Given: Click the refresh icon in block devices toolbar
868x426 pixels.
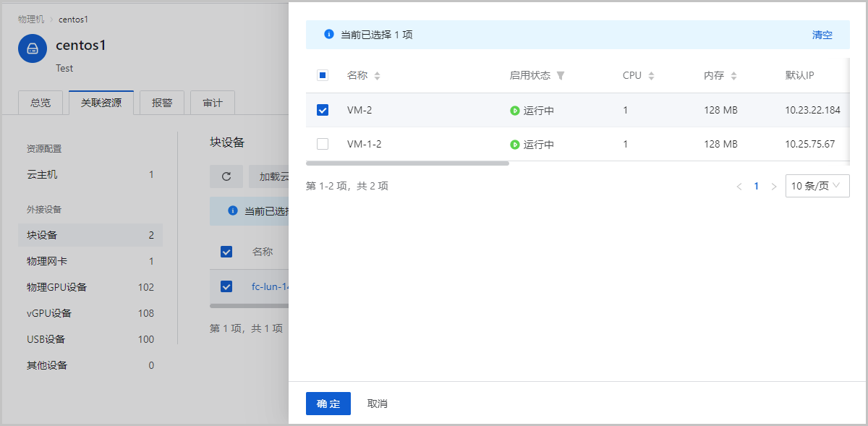Looking at the screenshot, I should pos(226,176).
